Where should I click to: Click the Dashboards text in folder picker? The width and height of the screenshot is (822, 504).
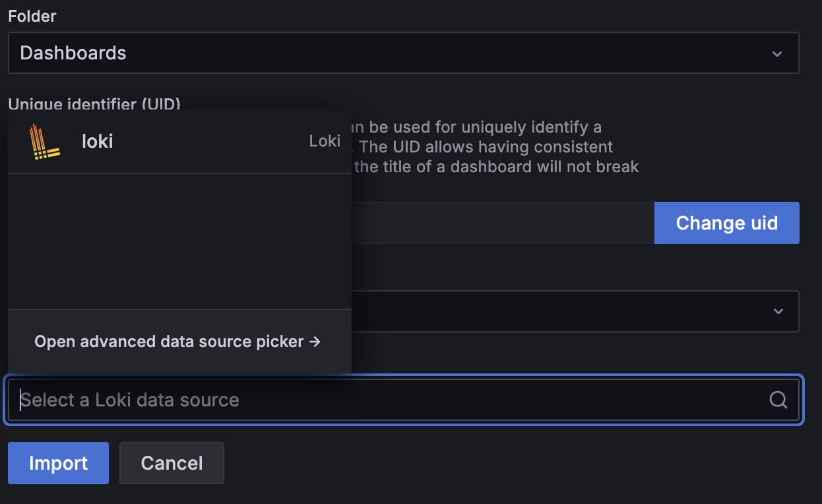(x=73, y=53)
